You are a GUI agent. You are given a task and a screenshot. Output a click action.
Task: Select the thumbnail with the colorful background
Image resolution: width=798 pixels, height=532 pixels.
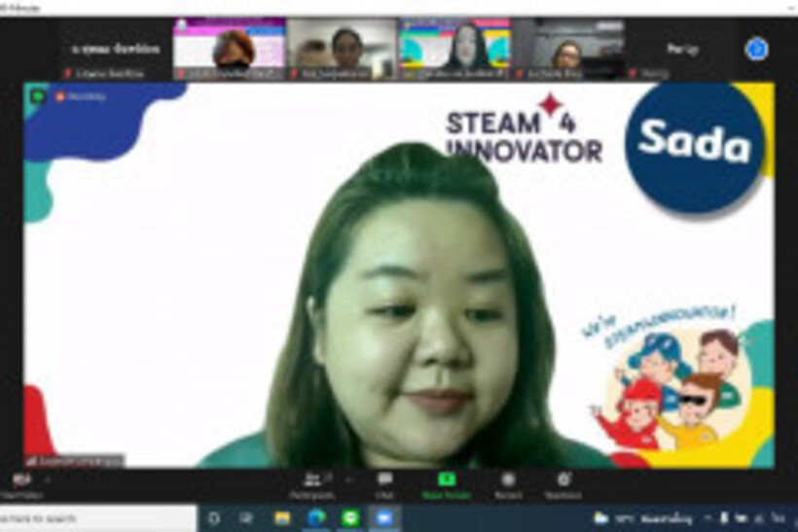pyautogui.click(x=455, y=50)
